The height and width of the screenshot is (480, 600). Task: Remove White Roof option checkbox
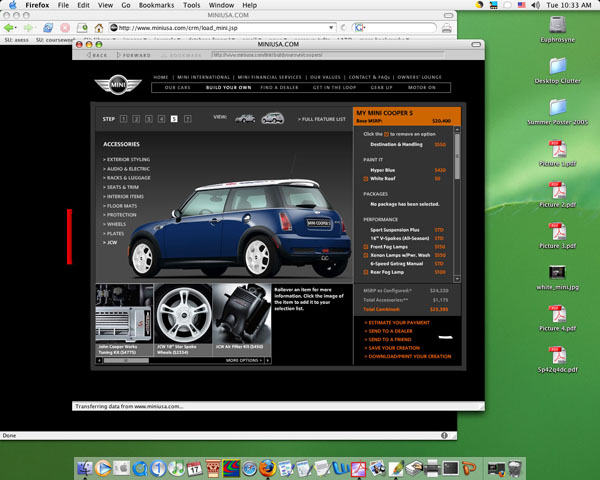point(365,179)
